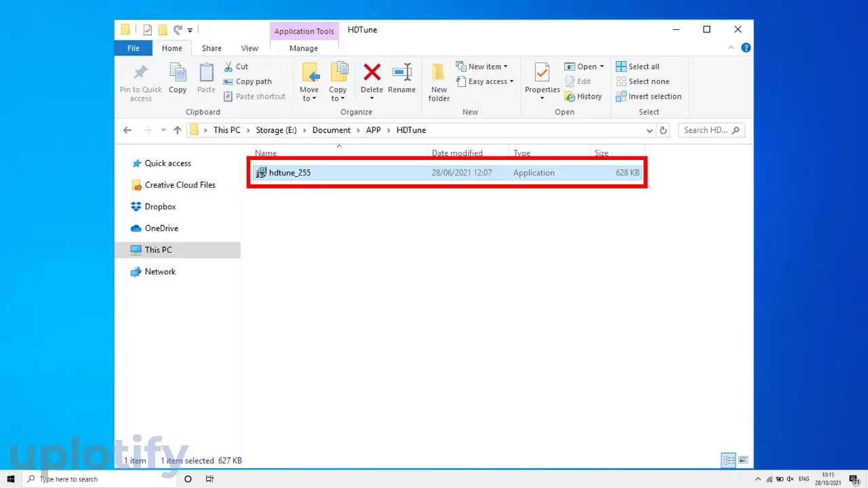This screenshot has height=488, width=868.
Task: Cut the selected file with scissors icon
Action: [237, 66]
